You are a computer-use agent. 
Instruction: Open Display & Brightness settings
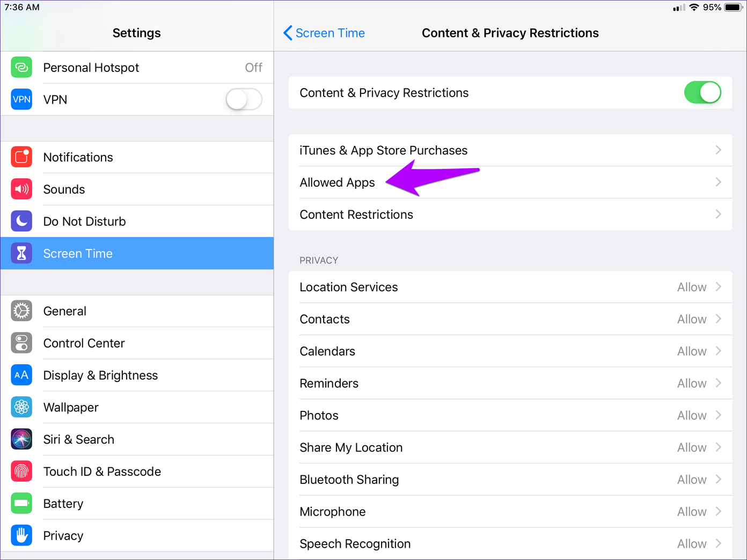100,375
